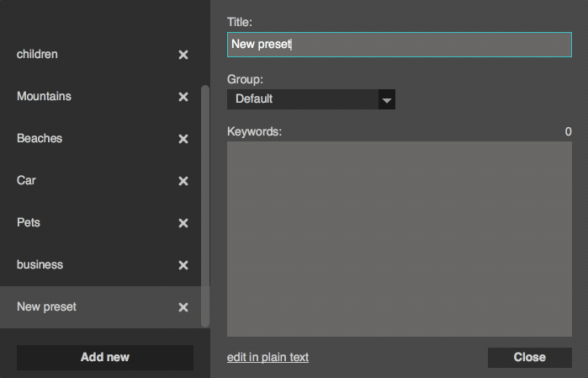Click the Add new button
Screen dimensions: 588x378
point(105,357)
